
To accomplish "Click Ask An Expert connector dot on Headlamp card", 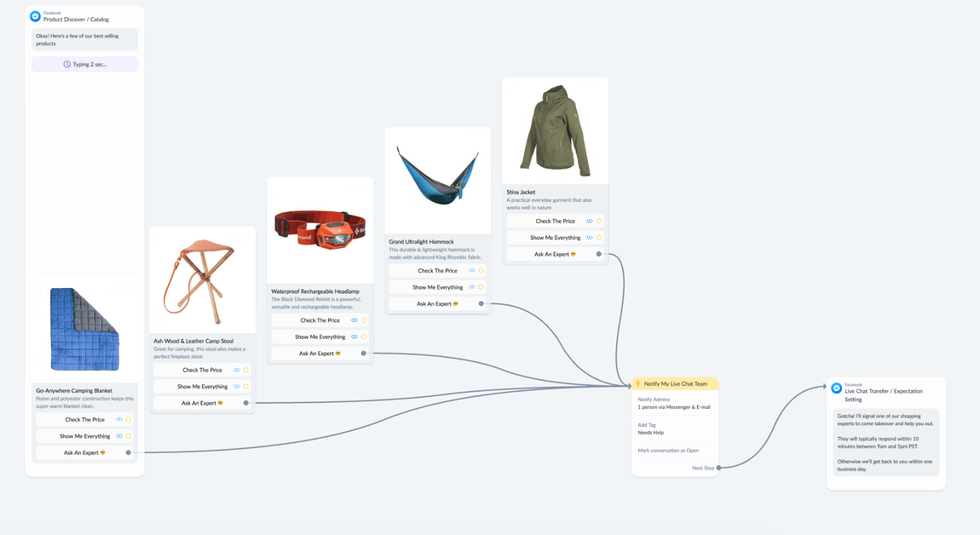I will (363, 354).
